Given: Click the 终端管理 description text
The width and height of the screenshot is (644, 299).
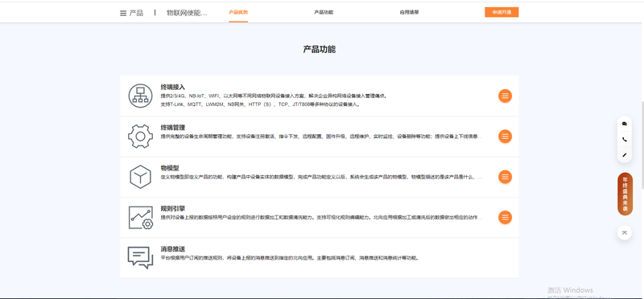Looking at the screenshot, I should 321,136.
